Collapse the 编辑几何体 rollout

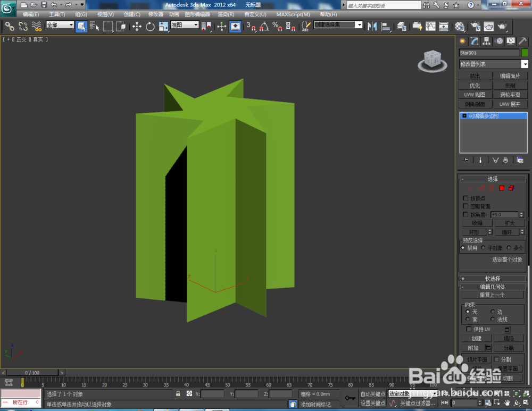click(x=492, y=287)
